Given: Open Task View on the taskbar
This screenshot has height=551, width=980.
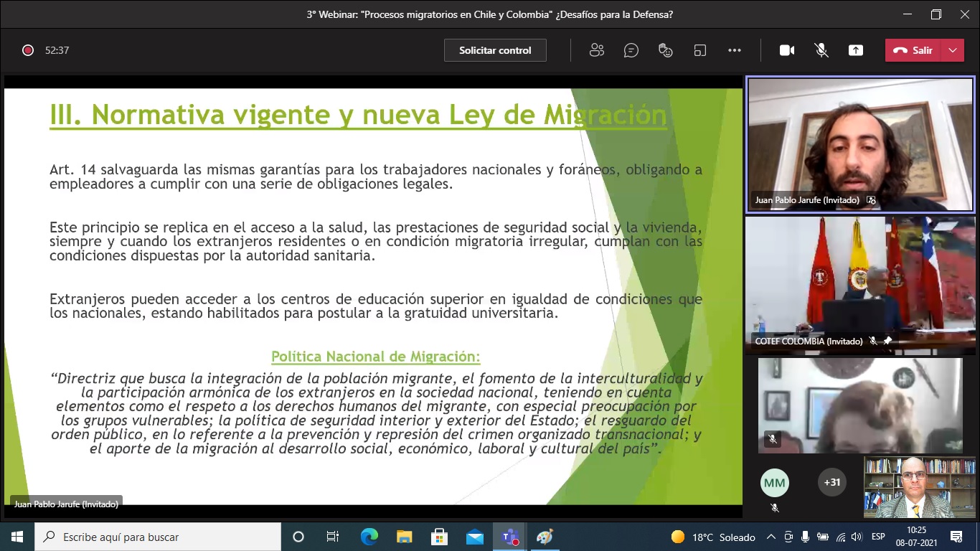Looking at the screenshot, I should pyautogui.click(x=333, y=537).
